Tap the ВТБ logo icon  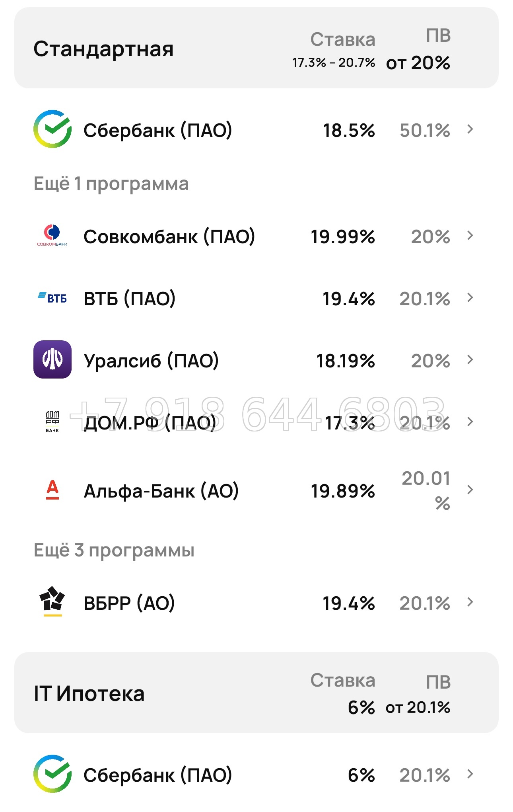[x=52, y=298]
